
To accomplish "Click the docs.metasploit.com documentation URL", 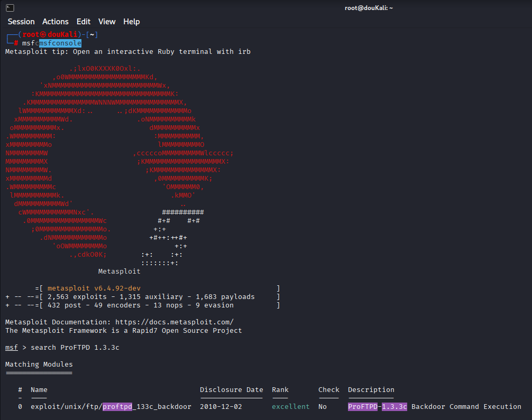I will point(174,322).
